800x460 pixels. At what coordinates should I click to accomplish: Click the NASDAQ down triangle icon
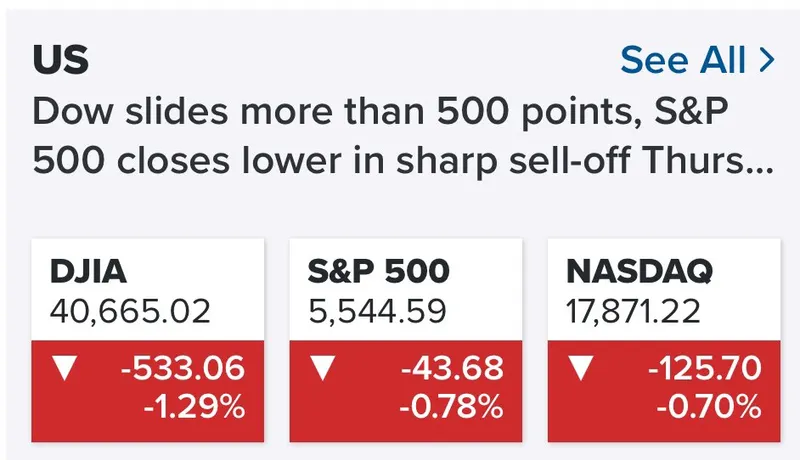580,370
